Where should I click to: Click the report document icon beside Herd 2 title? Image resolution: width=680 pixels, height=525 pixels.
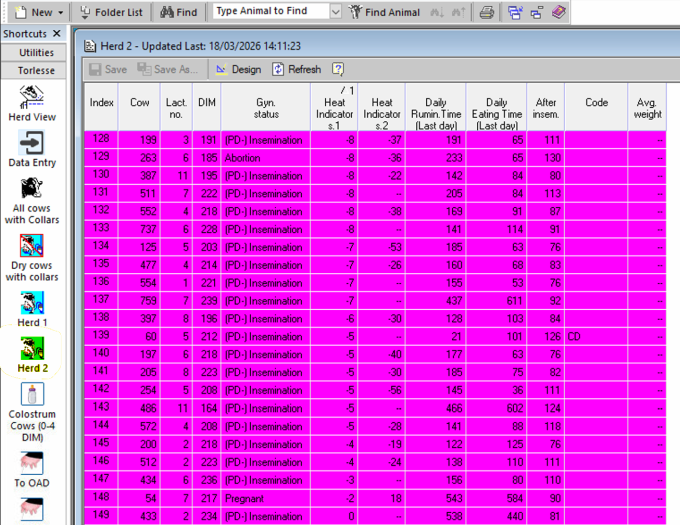pos(90,46)
